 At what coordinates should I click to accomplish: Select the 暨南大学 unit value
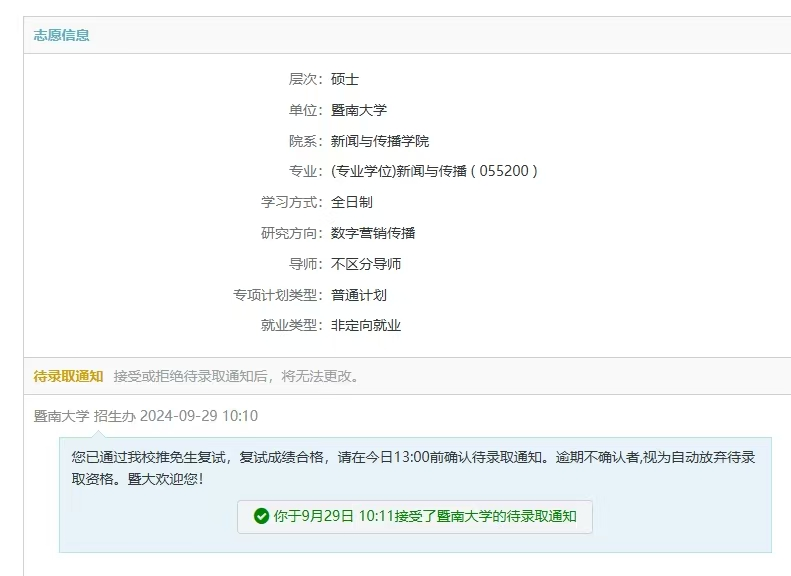point(359,110)
